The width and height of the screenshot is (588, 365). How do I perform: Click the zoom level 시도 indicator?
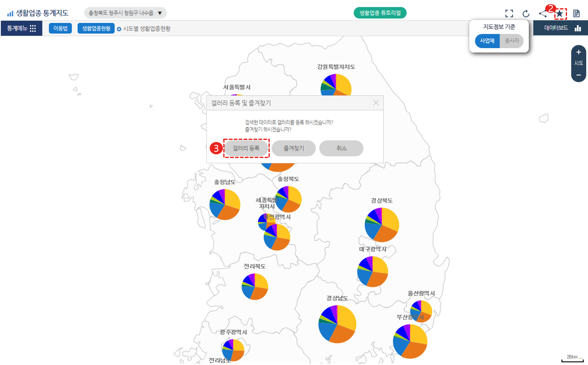(x=578, y=64)
